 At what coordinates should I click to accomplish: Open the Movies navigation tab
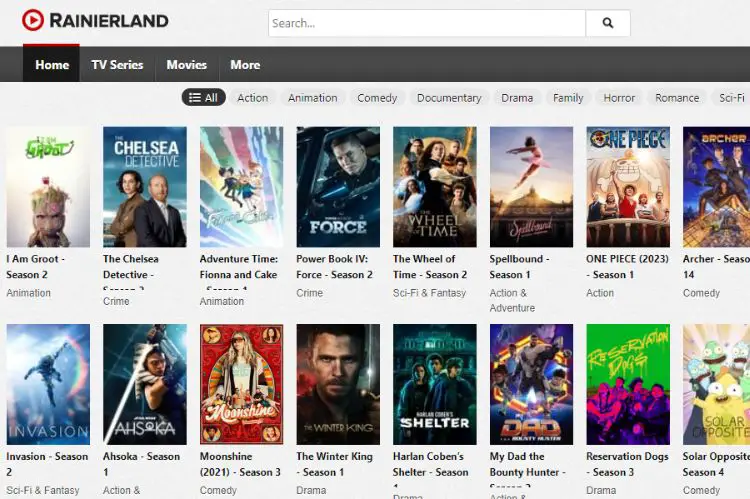pyautogui.click(x=187, y=65)
